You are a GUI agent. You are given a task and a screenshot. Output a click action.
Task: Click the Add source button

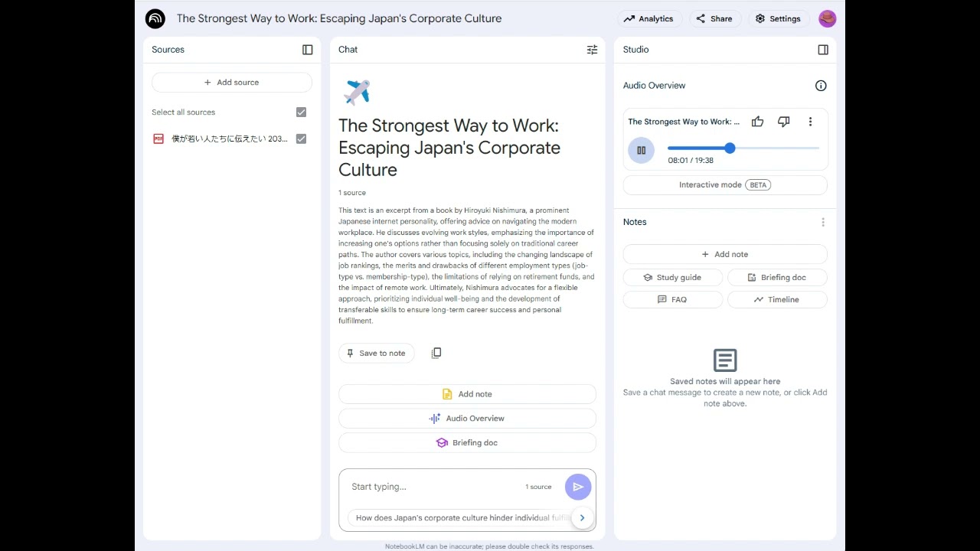[x=231, y=83]
